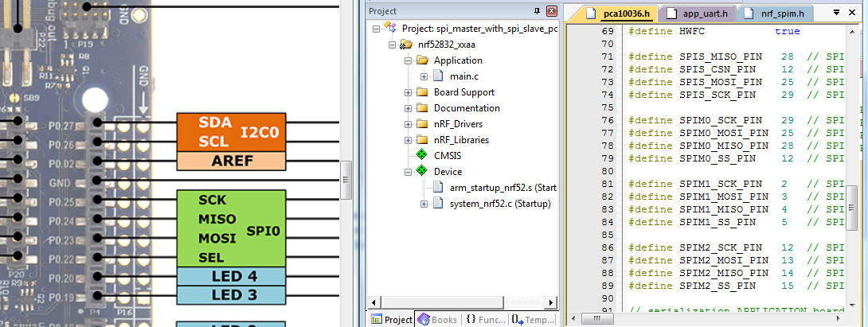868x327 pixels.
Task: Click the green Device component icon
Action: point(422,172)
